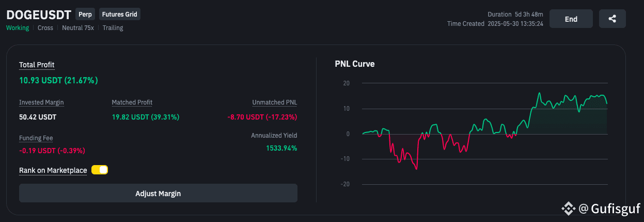Select the Perp tag

coord(85,14)
